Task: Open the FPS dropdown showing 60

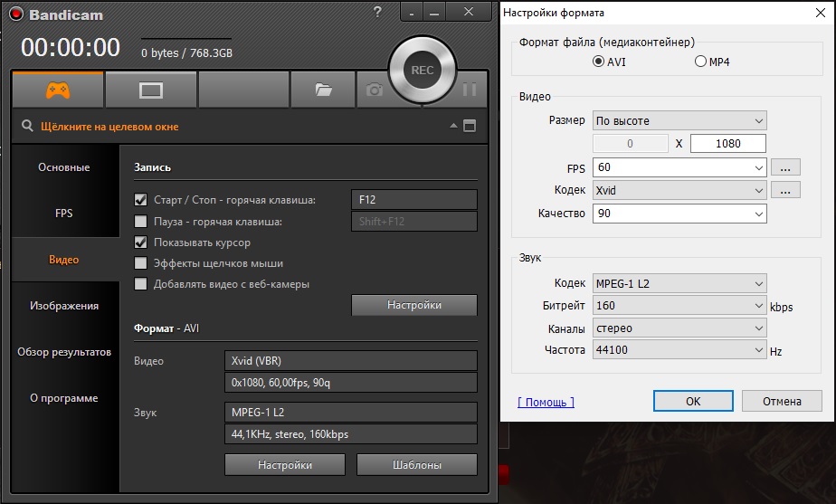Action: (679, 167)
